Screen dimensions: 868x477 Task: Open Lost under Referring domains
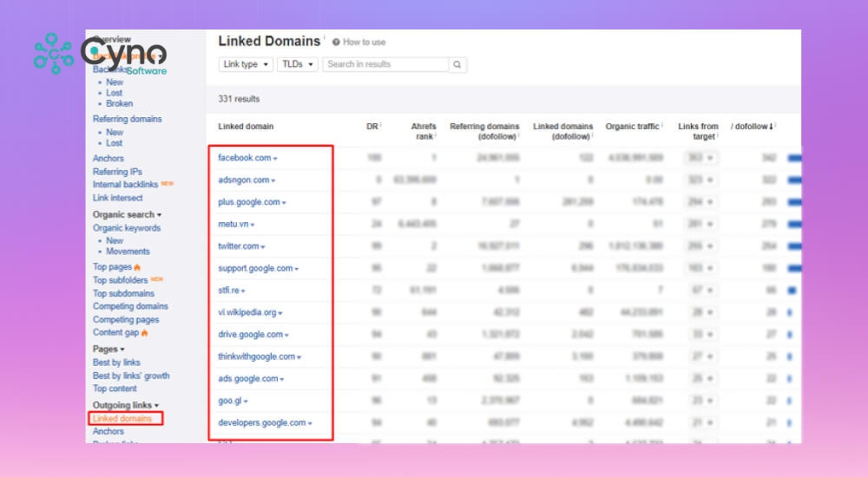point(114,143)
